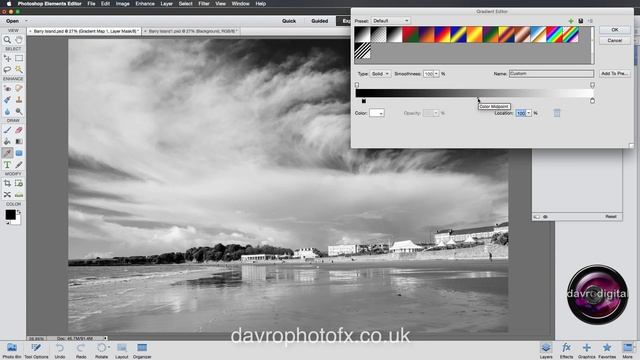
Task: Open the Layer menu
Action: 166,4
